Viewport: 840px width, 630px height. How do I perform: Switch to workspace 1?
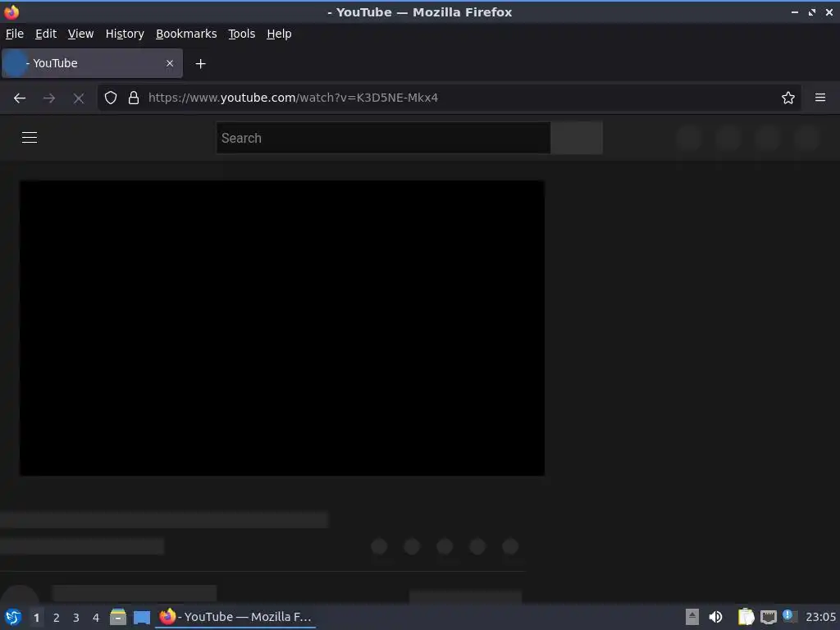pyautogui.click(x=36, y=618)
